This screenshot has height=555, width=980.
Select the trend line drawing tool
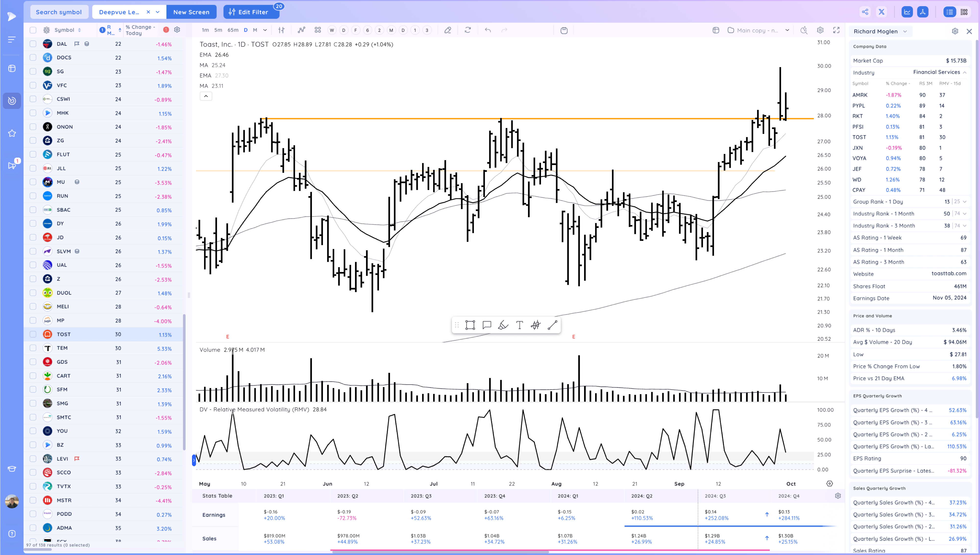pos(552,325)
